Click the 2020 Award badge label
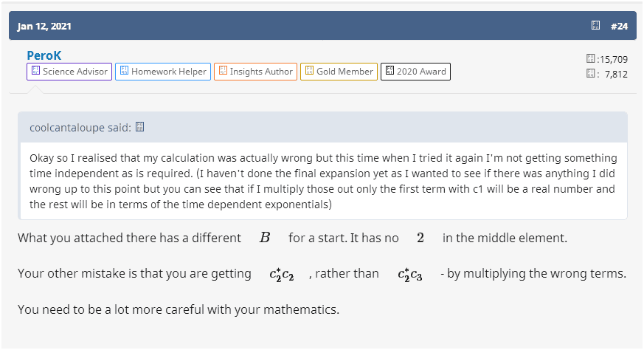Viewport: 644px width, 350px height. tap(421, 72)
